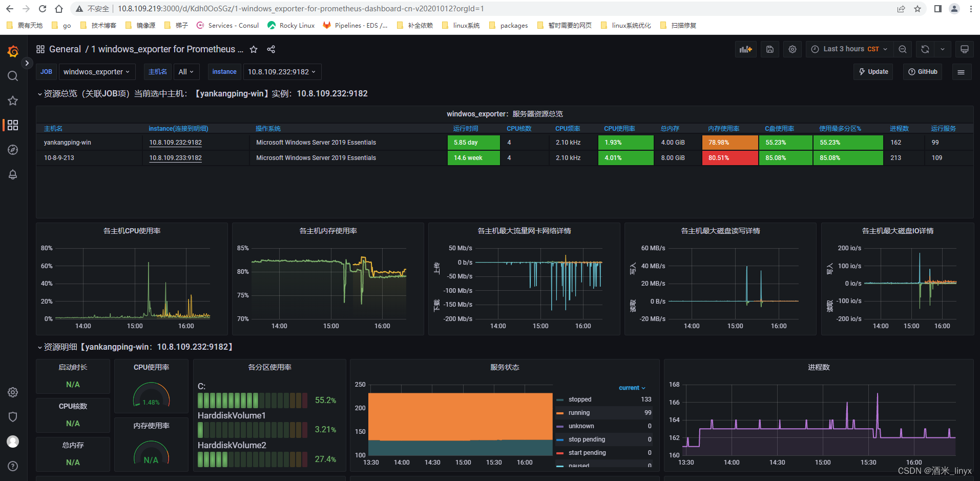This screenshot has width=980, height=481.
Task: Open the 各主机最大流量网卡网络详情 panel title menu
Action: 524,231
